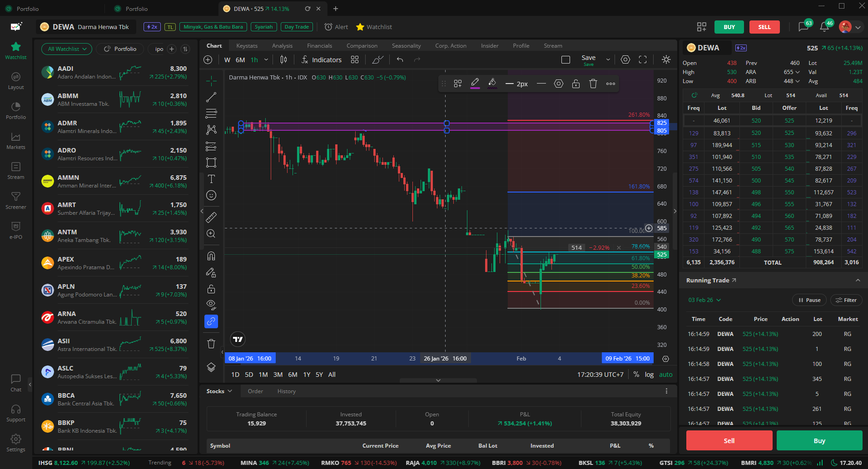
Task: Click the green BUY button in header
Action: 729,27
